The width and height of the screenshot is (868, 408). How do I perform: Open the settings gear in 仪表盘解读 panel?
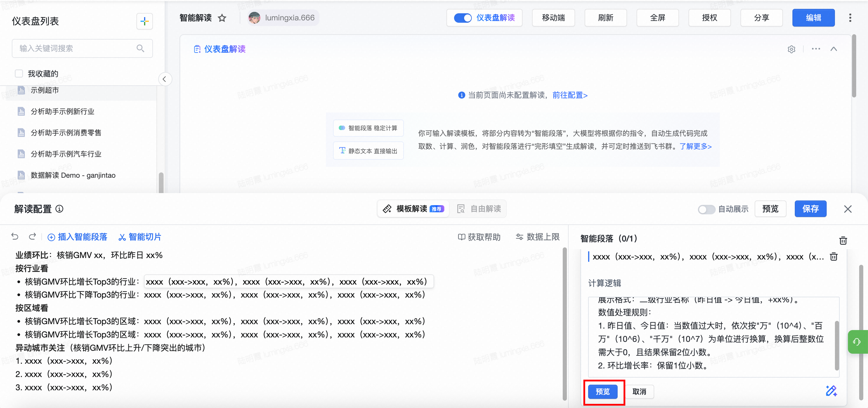coord(791,50)
